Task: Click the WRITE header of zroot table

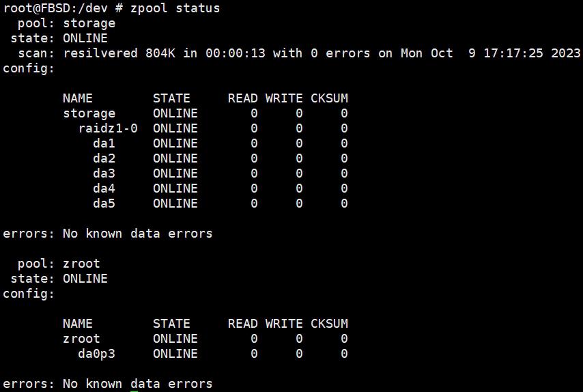Action: 284,324
